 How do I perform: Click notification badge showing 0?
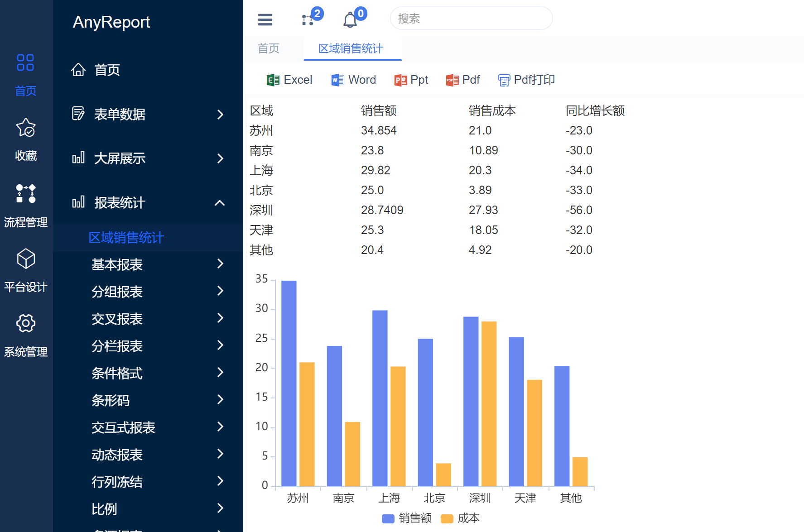pyautogui.click(x=361, y=14)
